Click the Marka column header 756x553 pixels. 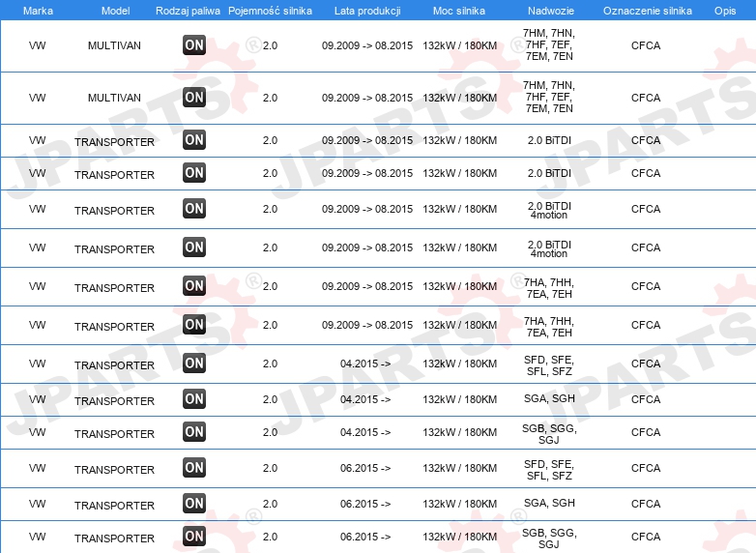38,11
